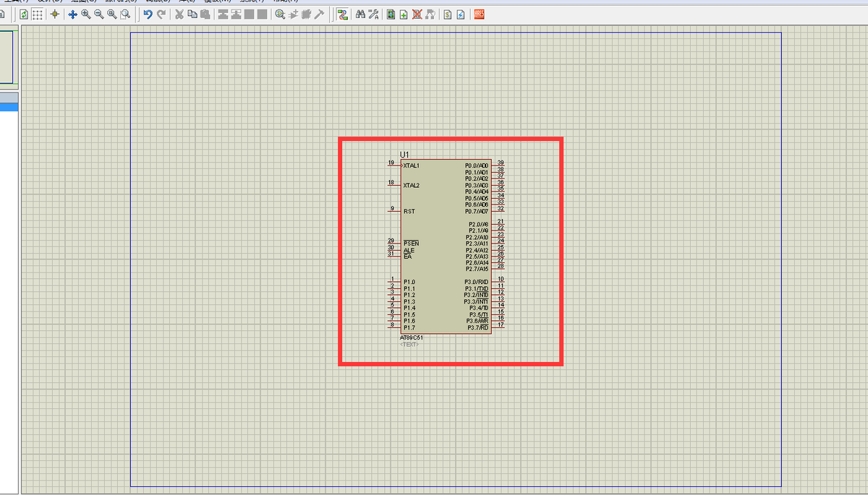Click pin number 17 beside P3.7
The height and width of the screenshot is (495, 868).
click(501, 325)
